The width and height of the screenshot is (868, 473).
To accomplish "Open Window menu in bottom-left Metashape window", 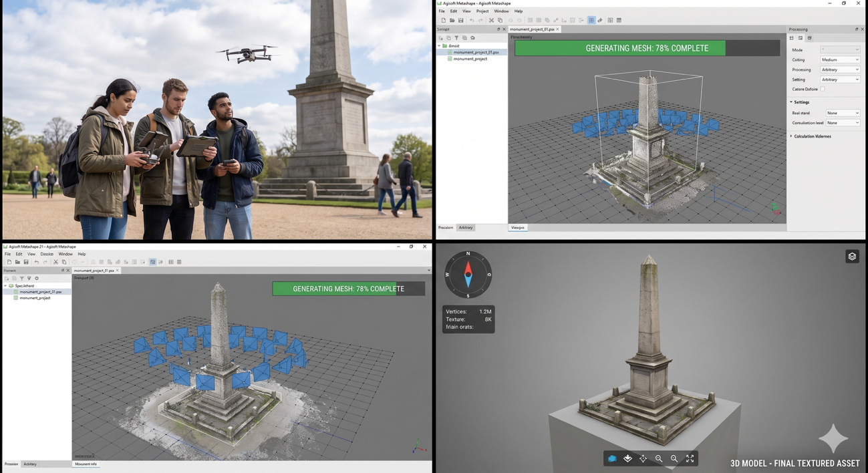I will pyautogui.click(x=65, y=254).
